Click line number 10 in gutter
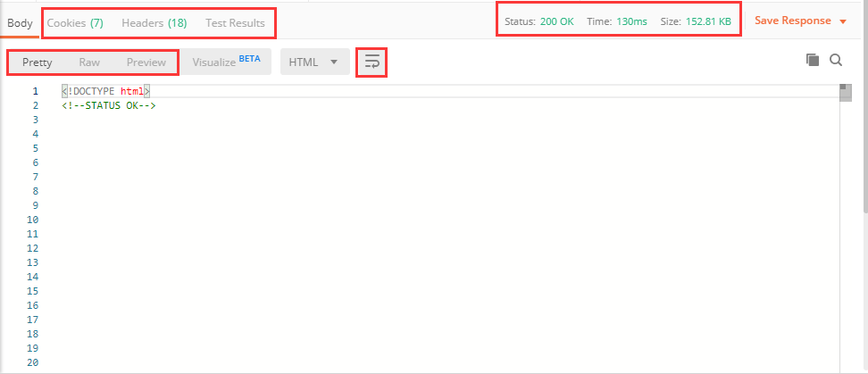 click(x=33, y=220)
